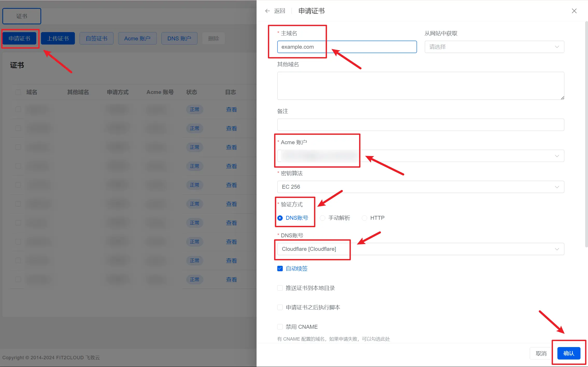Image resolution: width=588 pixels, height=367 pixels.
Task: Enable 推送证书到本地目录 checkbox
Action: (280, 288)
